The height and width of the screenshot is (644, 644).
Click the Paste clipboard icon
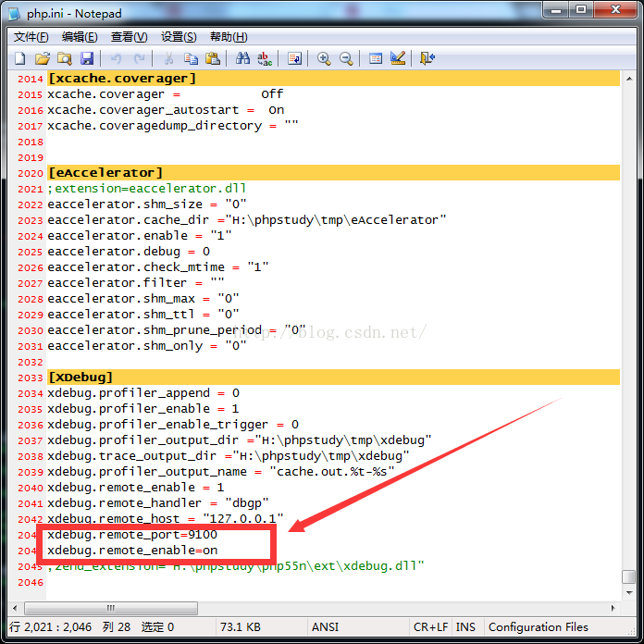point(213,58)
